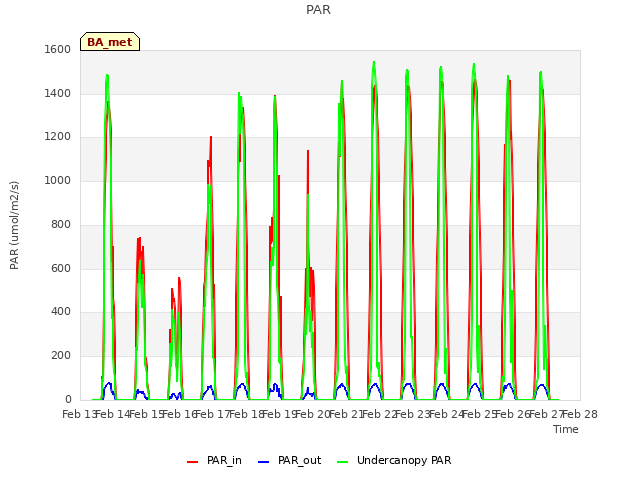Click the Feb 28 x-axis tick label
The width and height of the screenshot is (640, 480).
coord(580,415)
